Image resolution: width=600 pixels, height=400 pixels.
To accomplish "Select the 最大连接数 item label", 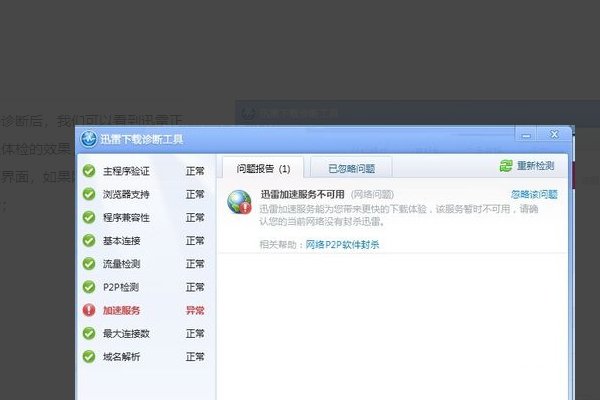I will click(126, 333).
